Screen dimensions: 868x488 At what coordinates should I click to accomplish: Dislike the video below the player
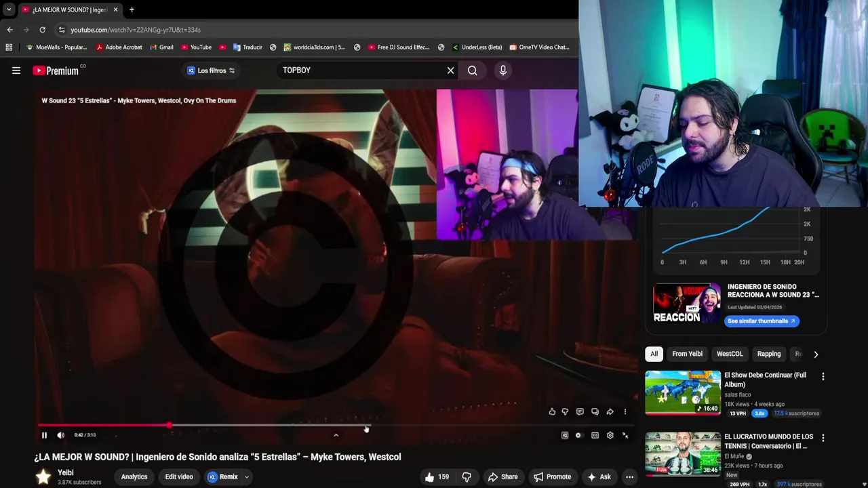[x=467, y=477]
